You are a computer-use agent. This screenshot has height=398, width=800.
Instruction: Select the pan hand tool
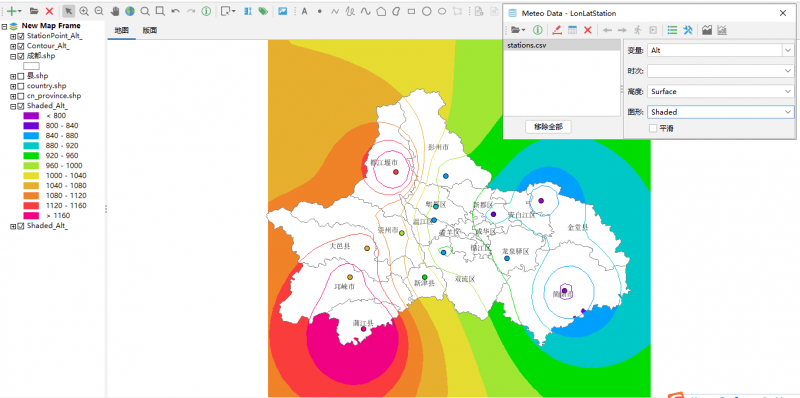(115, 11)
